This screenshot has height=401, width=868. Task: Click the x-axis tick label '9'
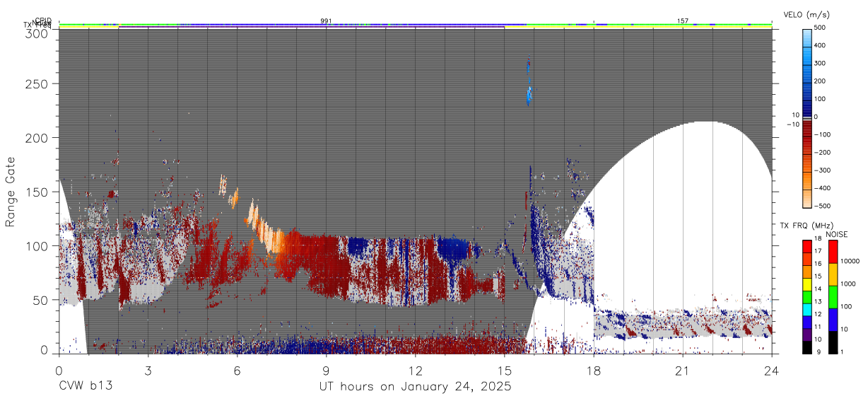pos(326,370)
